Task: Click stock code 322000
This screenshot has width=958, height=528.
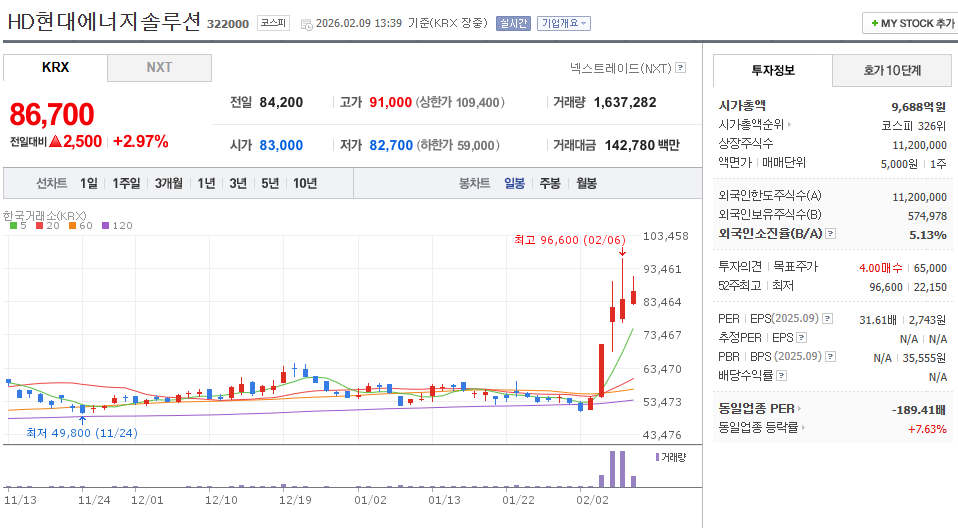Action: point(228,24)
